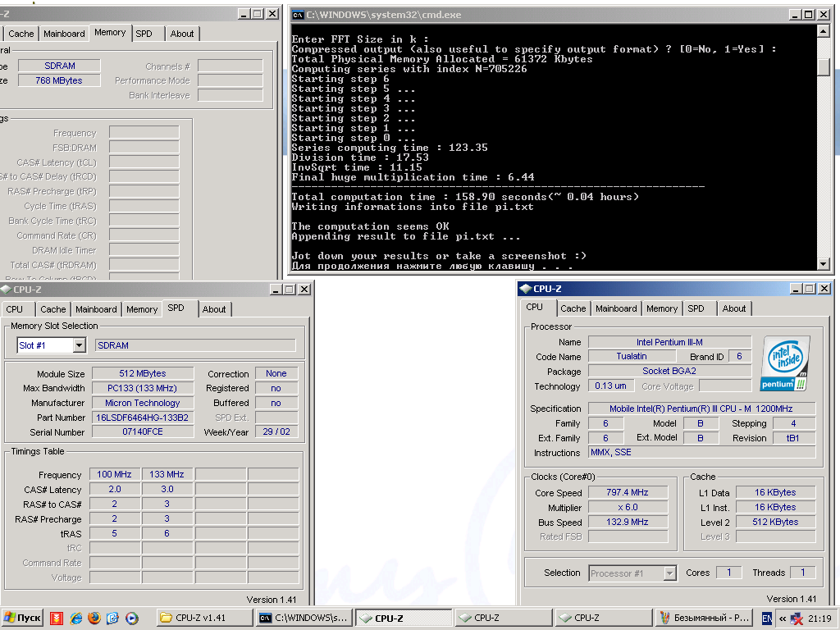Click the cmd.exe scrollbar thumb

click(824, 67)
